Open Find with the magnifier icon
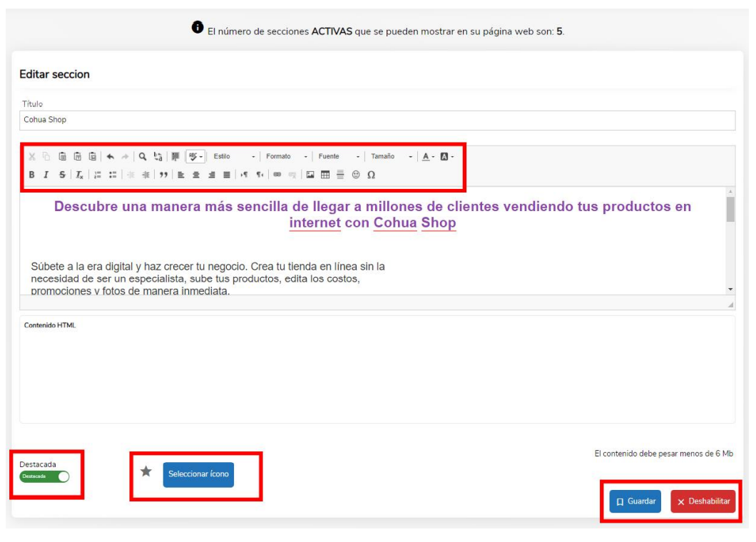Viewport: 756px width, 542px height. pos(143,156)
